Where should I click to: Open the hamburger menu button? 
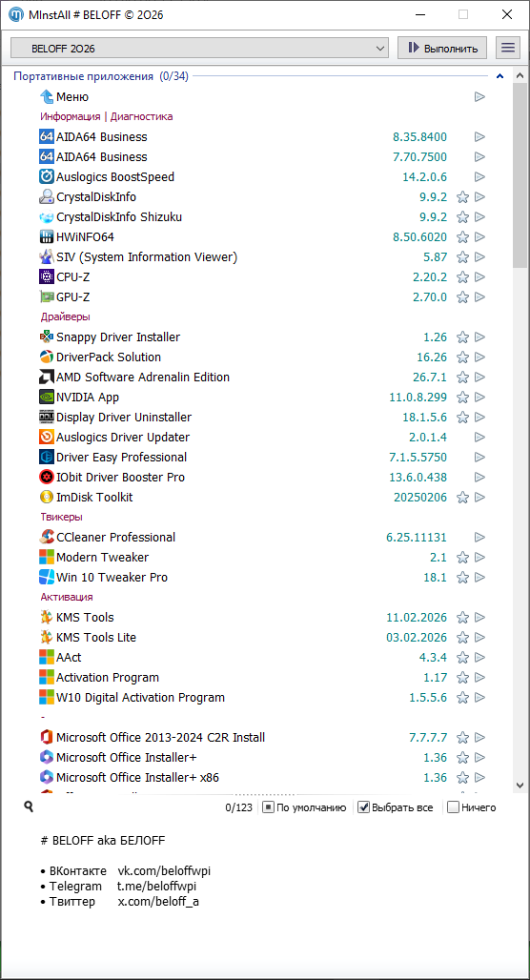[508, 48]
